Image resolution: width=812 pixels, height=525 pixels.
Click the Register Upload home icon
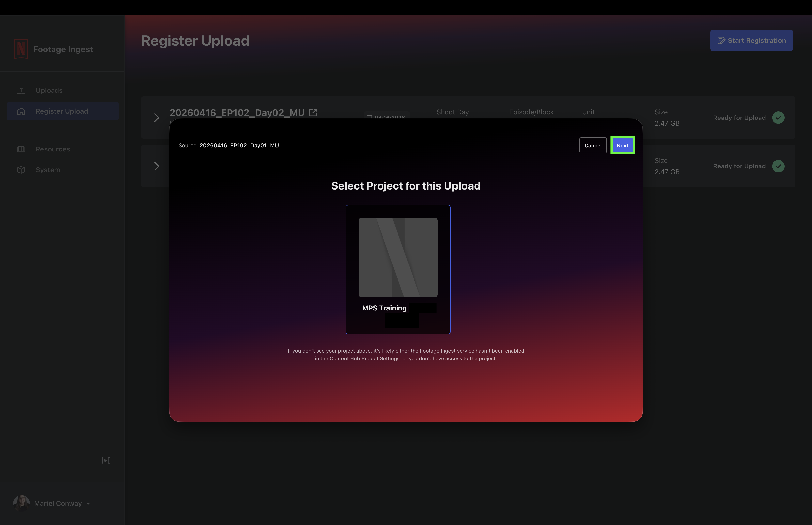21,111
